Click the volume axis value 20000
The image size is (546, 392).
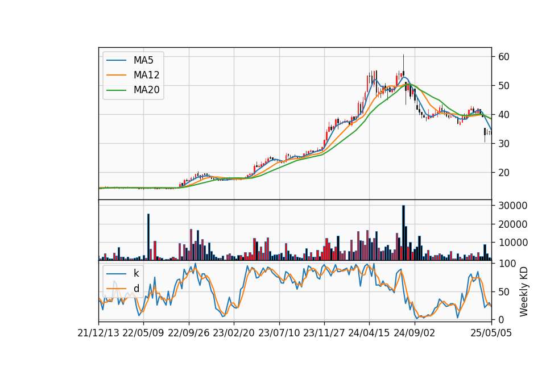pyautogui.click(x=513, y=224)
